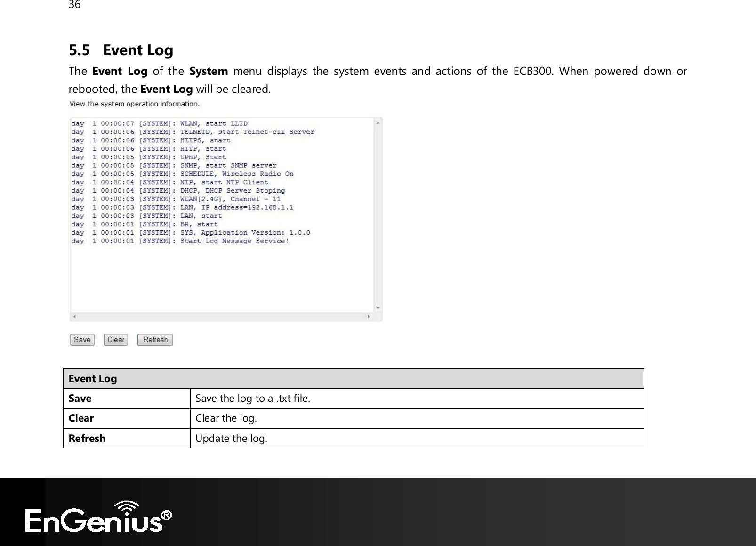
Task: Select the log line 'UPnP, Start'
Action: click(149, 157)
